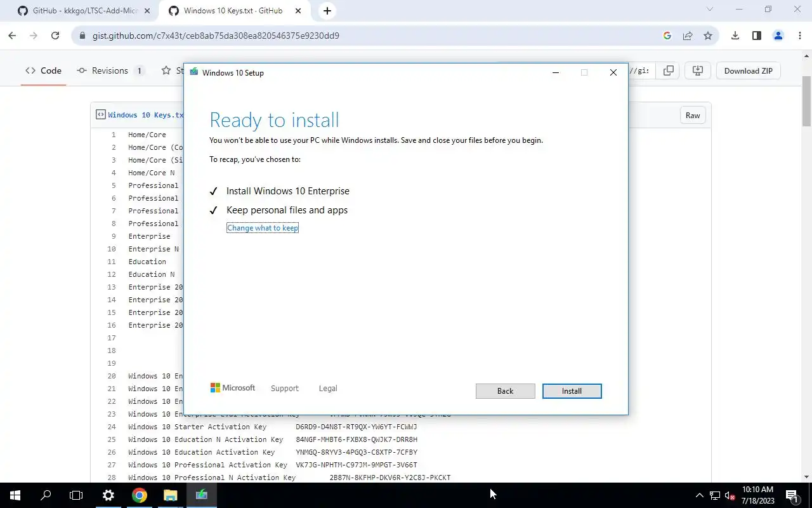812x508 pixels.
Task: Click the Microsoft logo in Setup
Action: tap(233, 388)
